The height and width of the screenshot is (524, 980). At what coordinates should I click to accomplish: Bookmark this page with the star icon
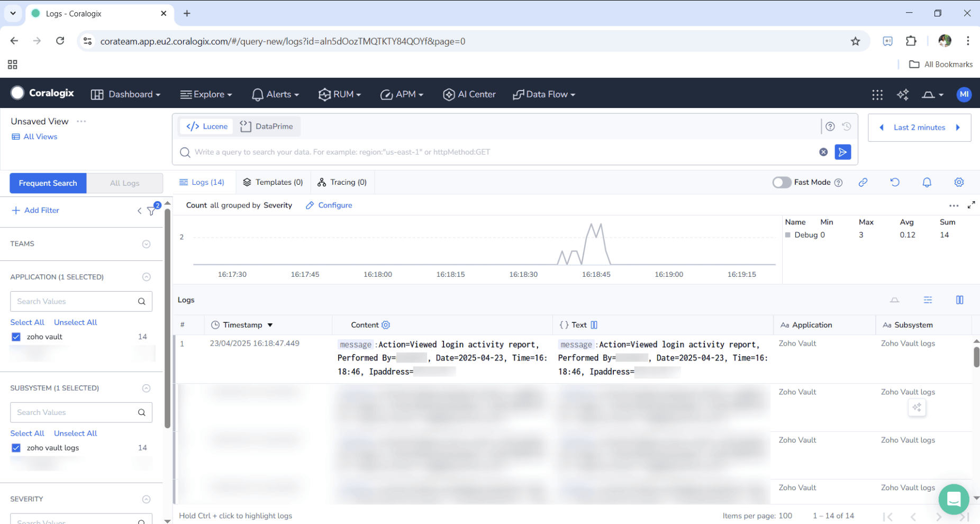point(855,41)
